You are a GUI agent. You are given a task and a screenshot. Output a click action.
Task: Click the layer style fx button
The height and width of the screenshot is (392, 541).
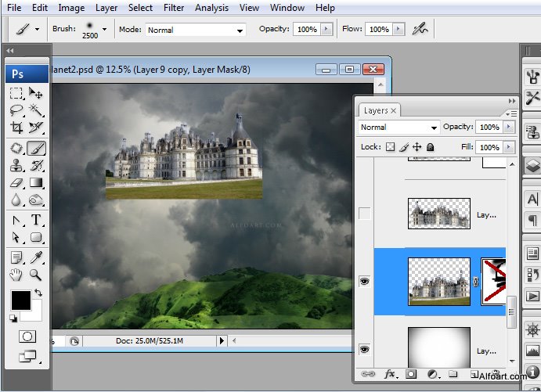pyautogui.click(x=389, y=375)
